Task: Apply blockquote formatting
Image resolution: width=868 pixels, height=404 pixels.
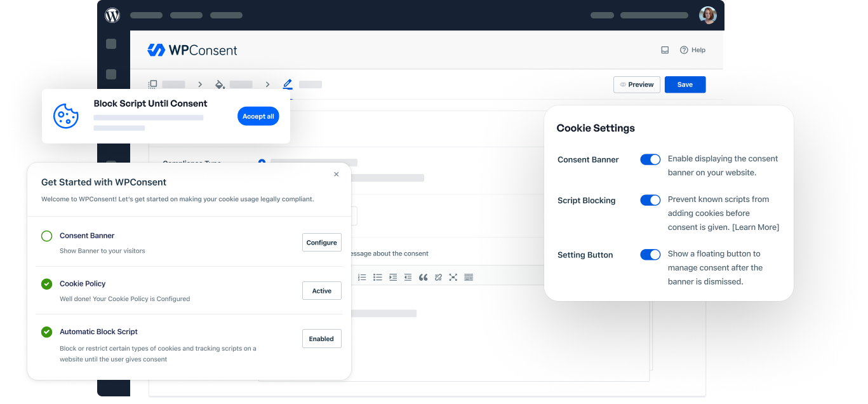Action: click(x=423, y=277)
